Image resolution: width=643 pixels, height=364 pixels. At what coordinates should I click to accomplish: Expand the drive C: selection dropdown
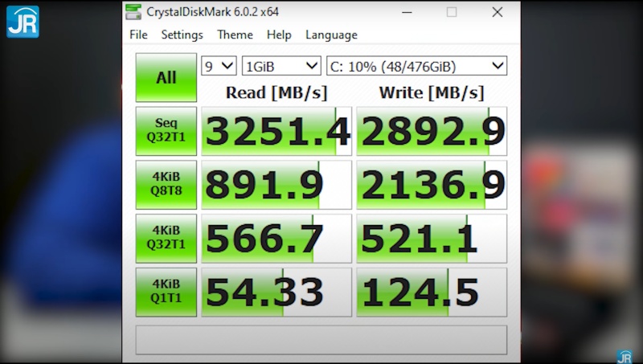pyautogui.click(x=416, y=66)
